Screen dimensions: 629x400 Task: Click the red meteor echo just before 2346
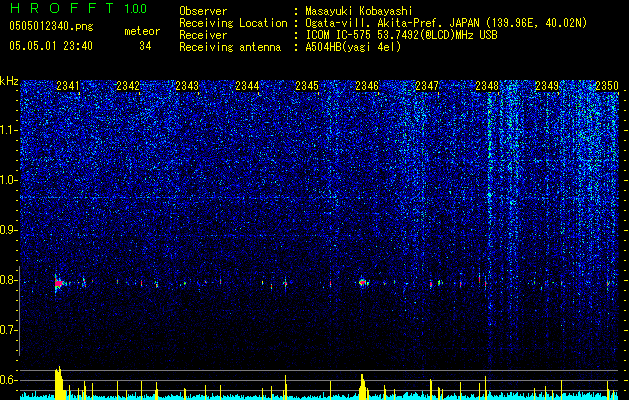click(x=362, y=282)
